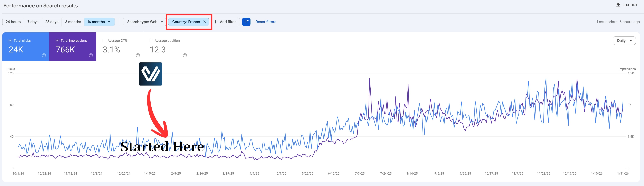Uncheck the Total impressions checkbox

tap(57, 41)
